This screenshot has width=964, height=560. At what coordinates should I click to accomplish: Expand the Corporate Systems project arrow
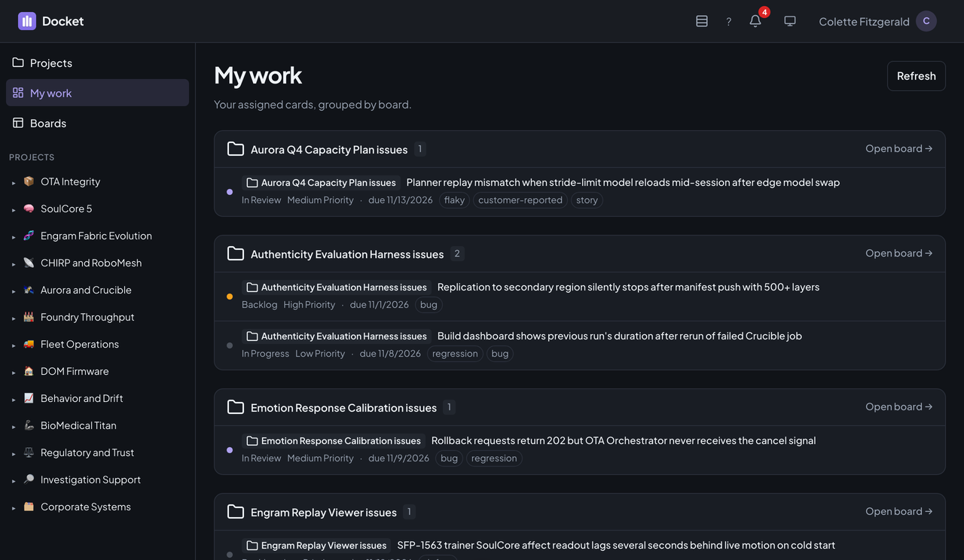pos(14,507)
